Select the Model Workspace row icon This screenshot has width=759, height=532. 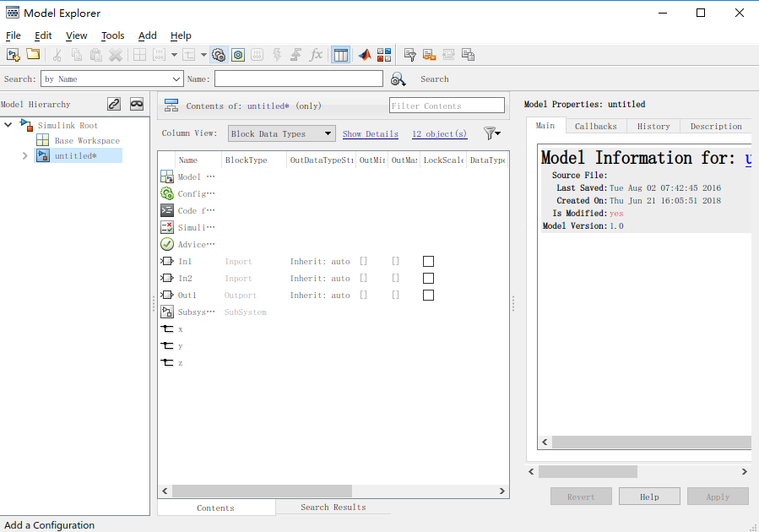(167, 176)
